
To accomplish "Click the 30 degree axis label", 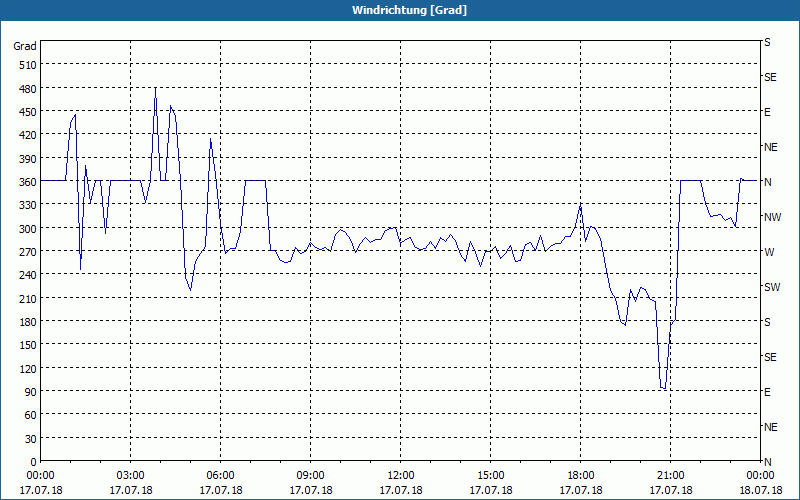I will tap(31, 439).
